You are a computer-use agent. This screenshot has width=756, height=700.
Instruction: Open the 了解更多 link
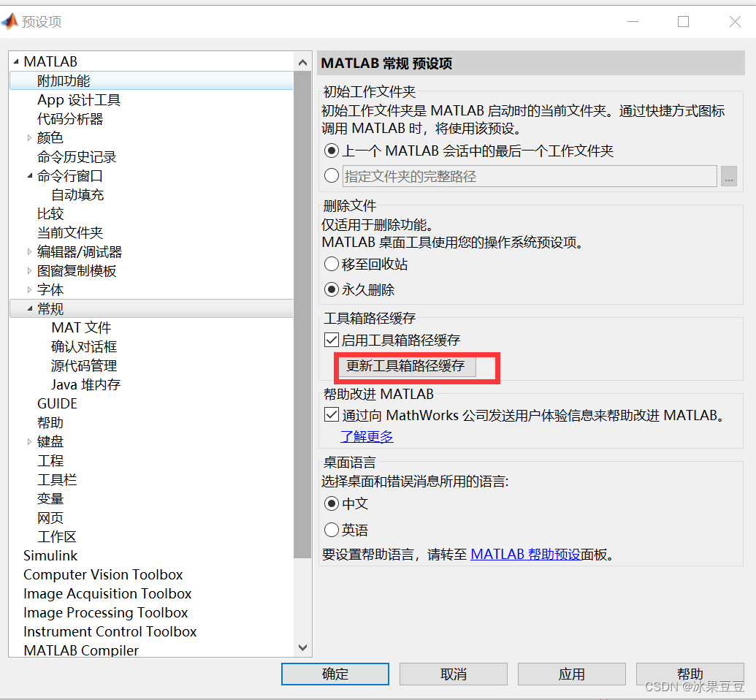pos(367,437)
